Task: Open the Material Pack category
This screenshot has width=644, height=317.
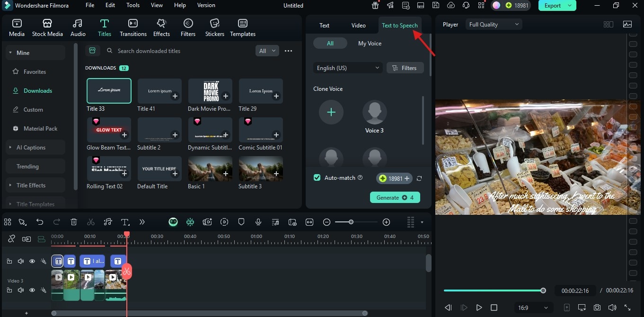Action: pos(35,129)
